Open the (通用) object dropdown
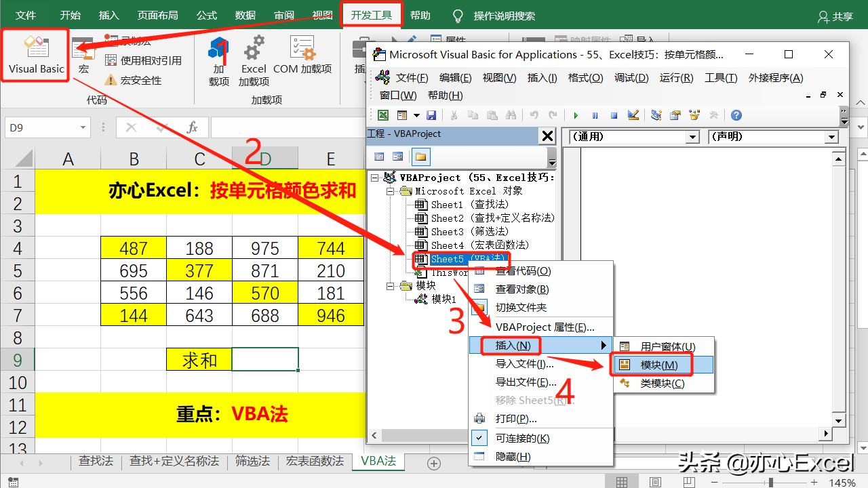The width and height of the screenshot is (868, 488). [x=692, y=137]
